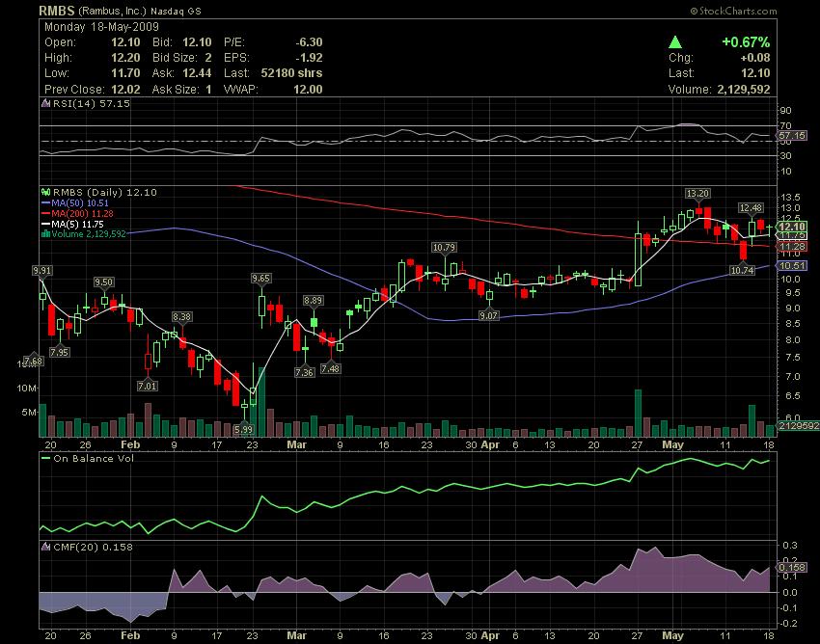Click the 9.50 price annotation
The height and width of the screenshot is (644, 820).
click(x=103, y=282)
